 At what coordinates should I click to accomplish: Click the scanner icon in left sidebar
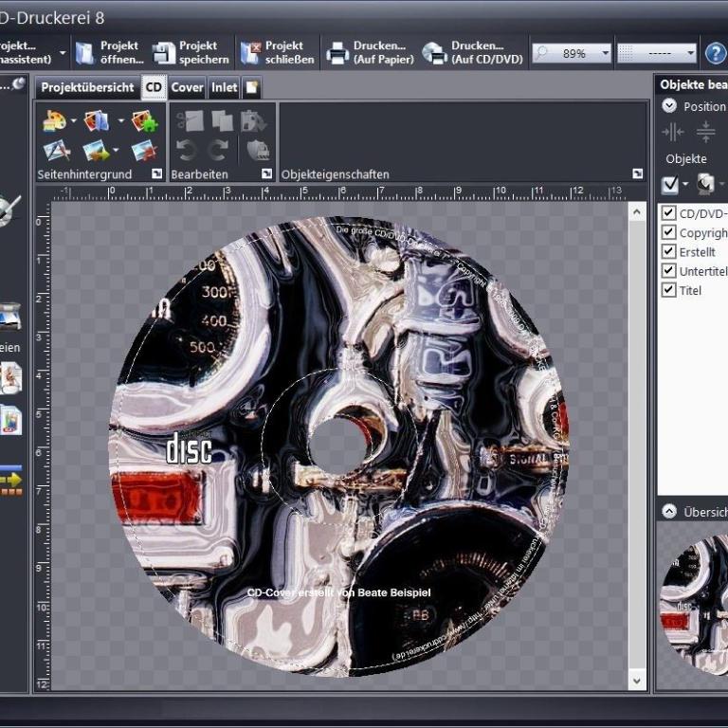pos(10,316)
